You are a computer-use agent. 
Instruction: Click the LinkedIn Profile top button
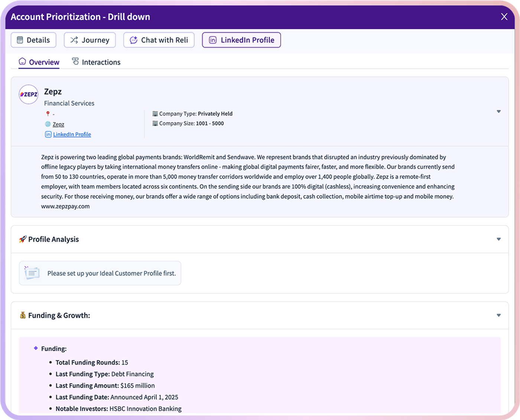[x=241, y=40]
